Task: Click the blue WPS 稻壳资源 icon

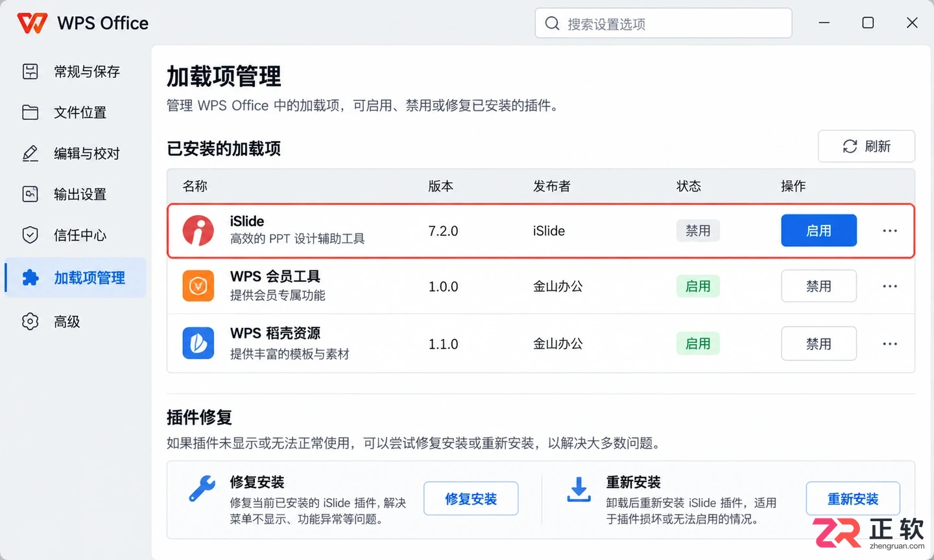Action: pos(198,343)
